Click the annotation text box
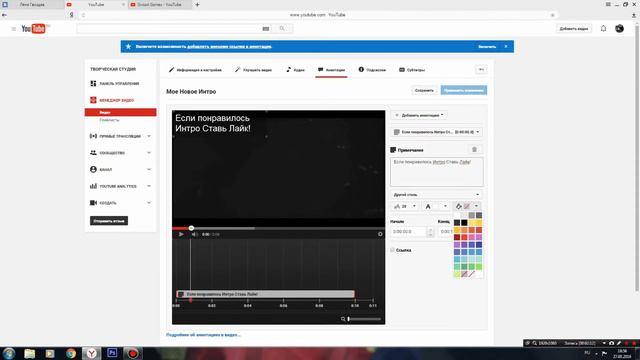Image resolution: width=640 pixels, height=360 pixels. click(x=437, y=172)
